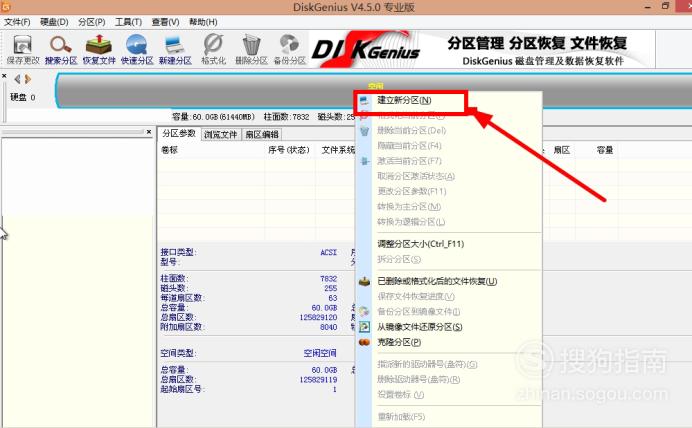This screenshot has height=428, width=692.
Task: Click the 保存更改 (save changes) toolbar icon
Action: [23, 49]
